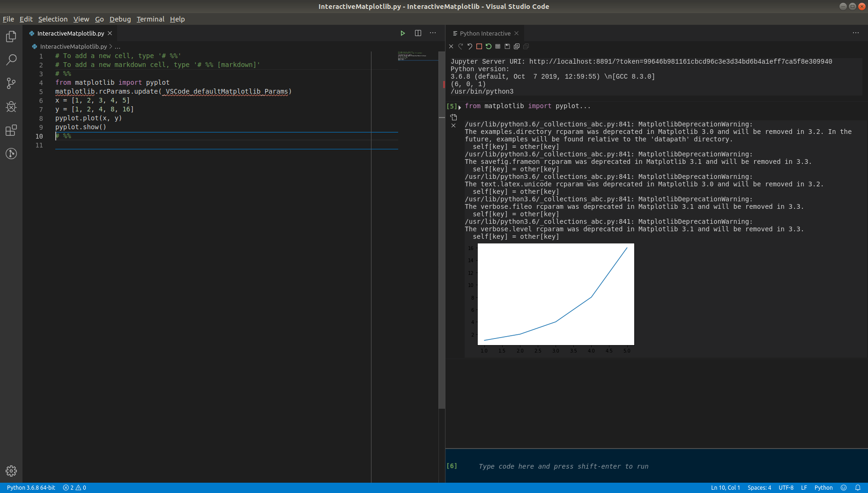
Task: Select the Python Interactive tab
Action: (x=485, y=33)
